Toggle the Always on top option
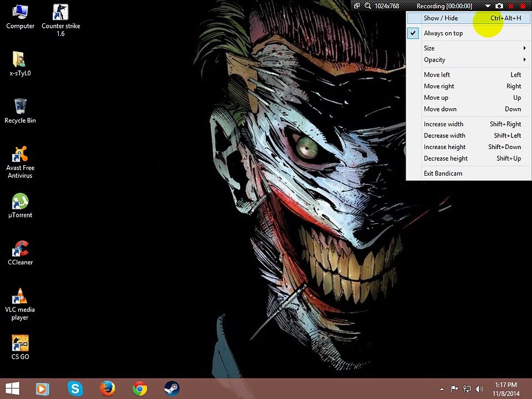This screenshot has width=532, height=399. tap(469, 33)
